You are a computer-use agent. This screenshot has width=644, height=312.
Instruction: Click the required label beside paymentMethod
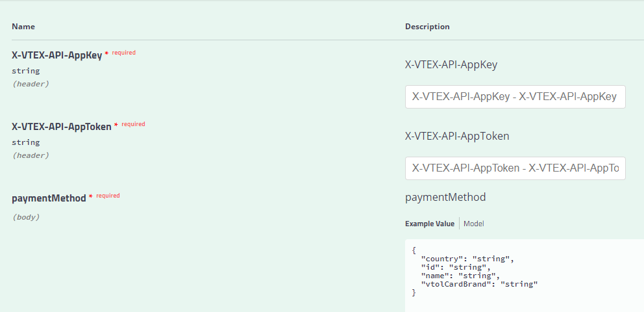click(108, 195)
